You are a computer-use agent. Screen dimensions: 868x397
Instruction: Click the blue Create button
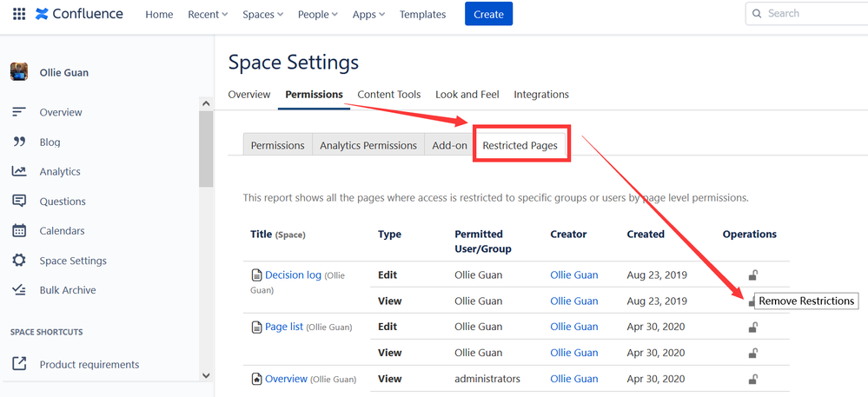click(489, 14)
